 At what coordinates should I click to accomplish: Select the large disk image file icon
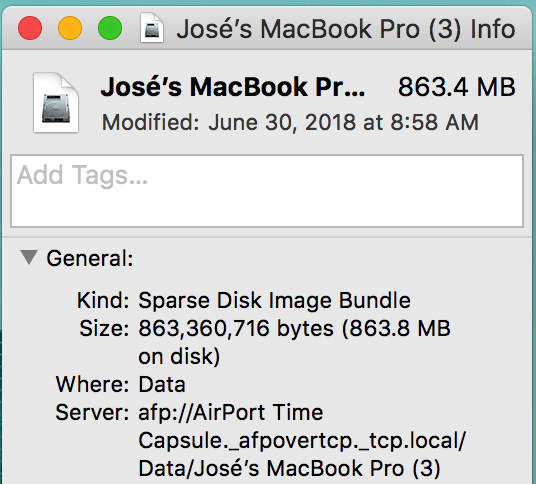56,103
